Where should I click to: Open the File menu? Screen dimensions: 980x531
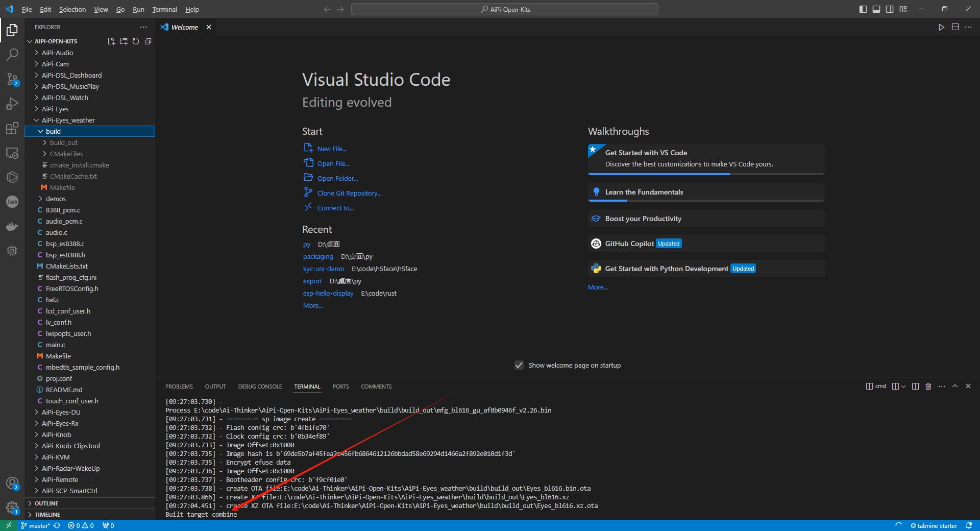[27, 9]
